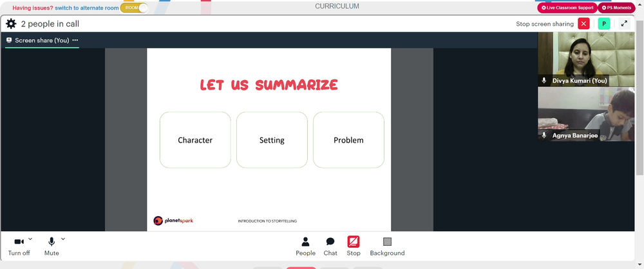
Task: Expand camera options chevron
Action: click(x=30, y=239)
